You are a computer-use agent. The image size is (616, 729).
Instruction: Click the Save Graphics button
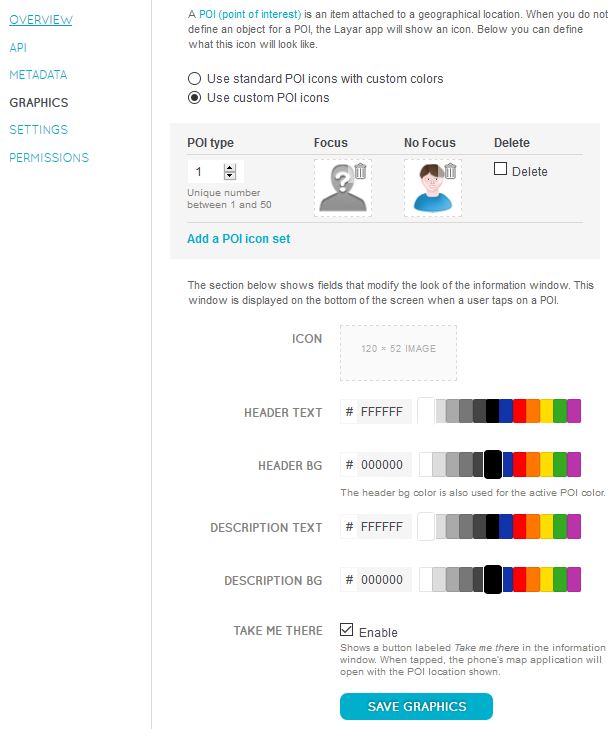tap(416, 706)
